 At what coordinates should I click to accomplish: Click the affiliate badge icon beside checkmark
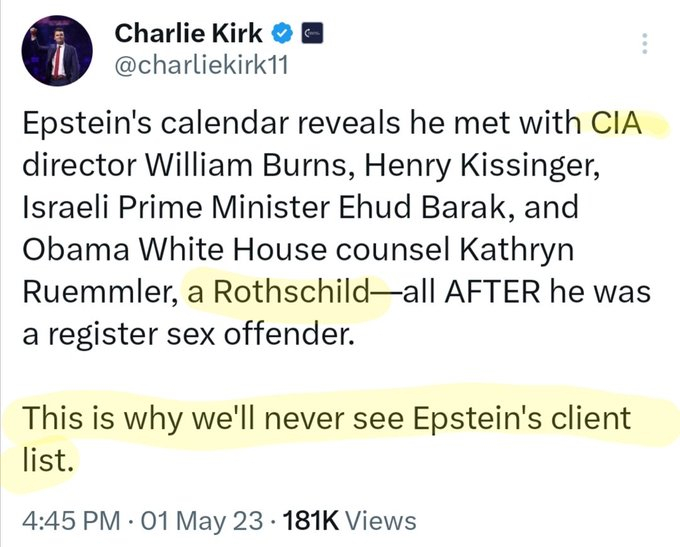(x=313, y=34)
